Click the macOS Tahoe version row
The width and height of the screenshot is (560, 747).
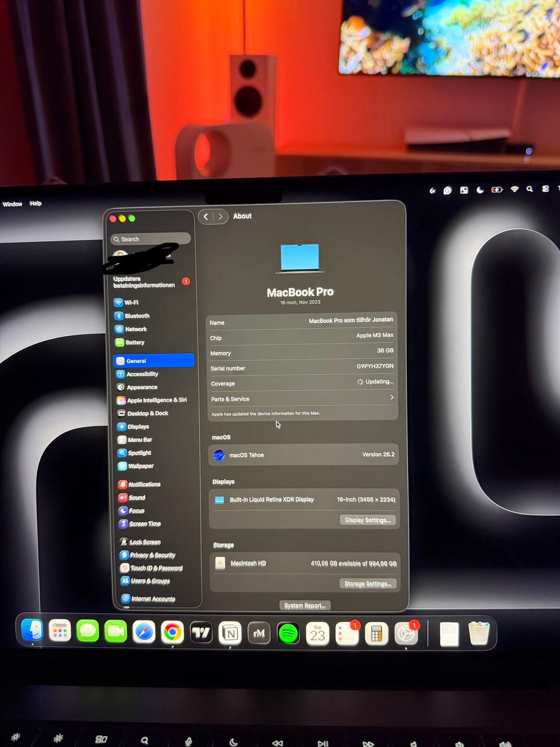pyautogui.click(x=303, y=455)
